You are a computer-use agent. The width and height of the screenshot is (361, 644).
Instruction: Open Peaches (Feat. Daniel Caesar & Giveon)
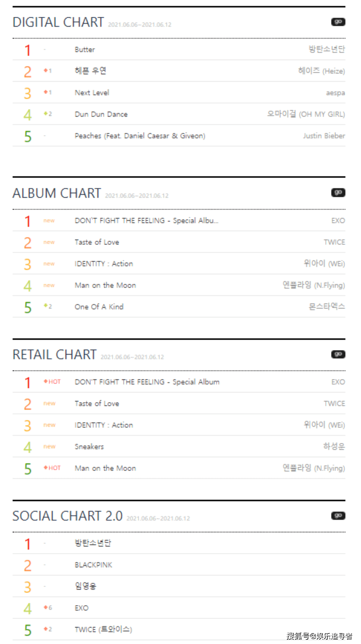[140, 136]
